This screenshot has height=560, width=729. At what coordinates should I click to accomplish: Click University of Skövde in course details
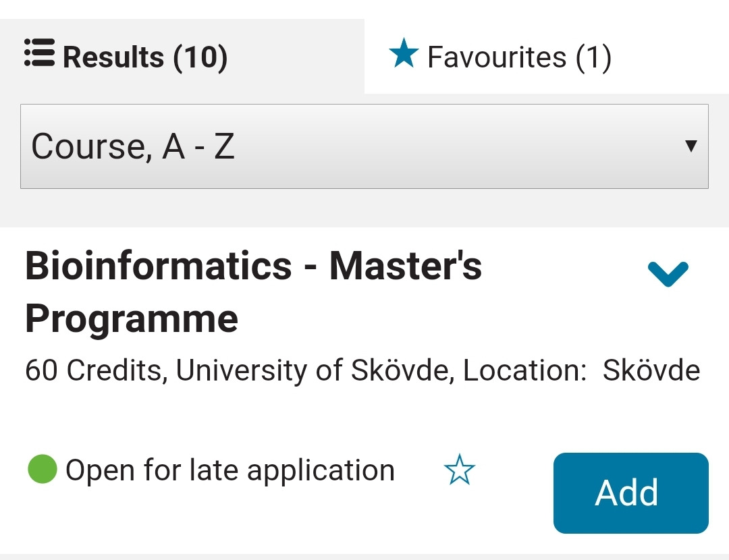click(315, 370)
